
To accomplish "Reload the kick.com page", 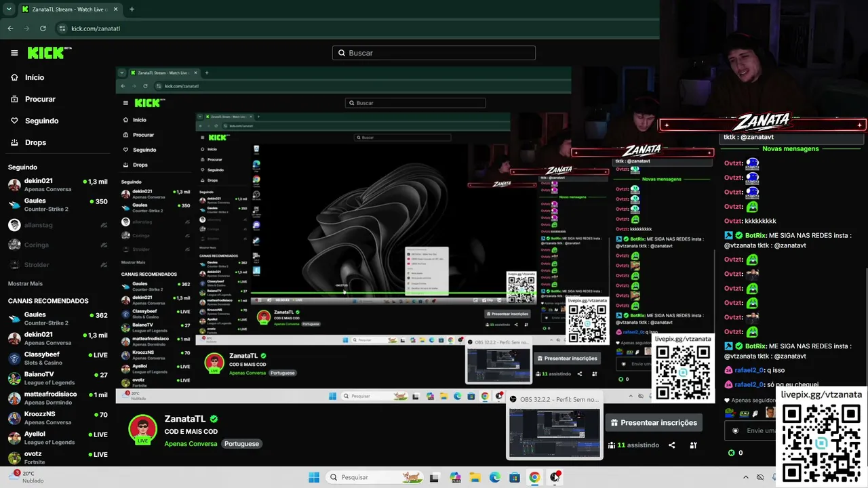I will pyautogui.click(x=43, y=28).
